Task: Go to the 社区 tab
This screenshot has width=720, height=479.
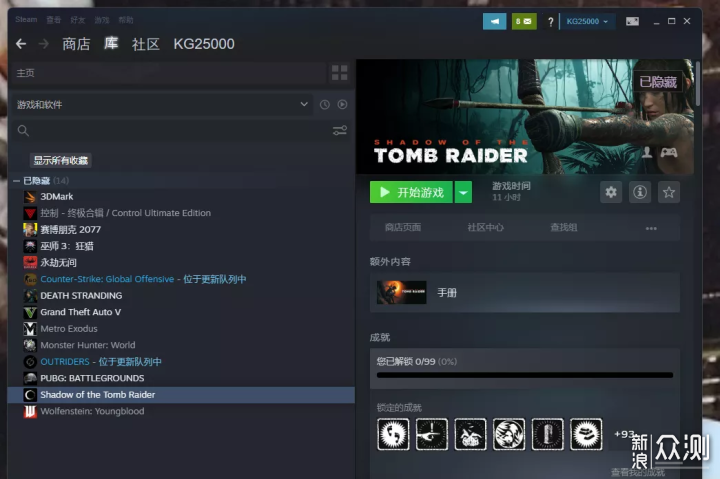Action: [146, 44]
